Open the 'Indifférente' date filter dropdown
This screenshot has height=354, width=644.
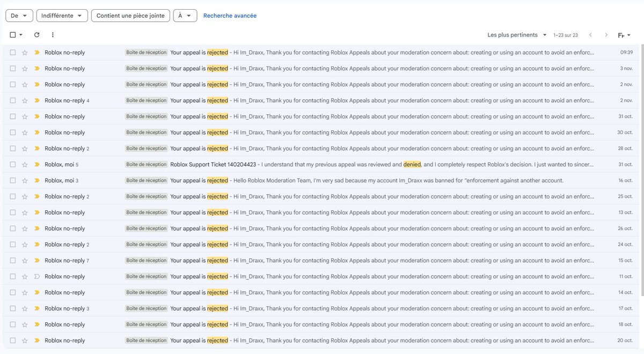tap(62, 16)
